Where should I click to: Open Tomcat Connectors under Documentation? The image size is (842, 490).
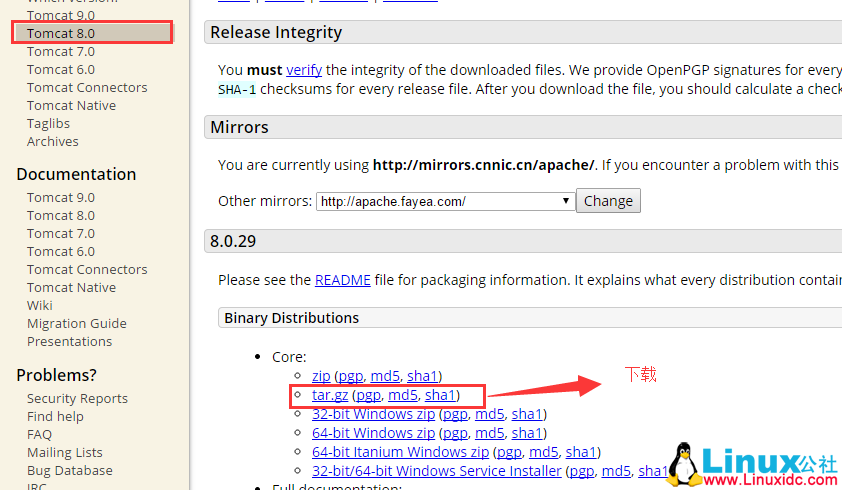(x=87, y=270)
